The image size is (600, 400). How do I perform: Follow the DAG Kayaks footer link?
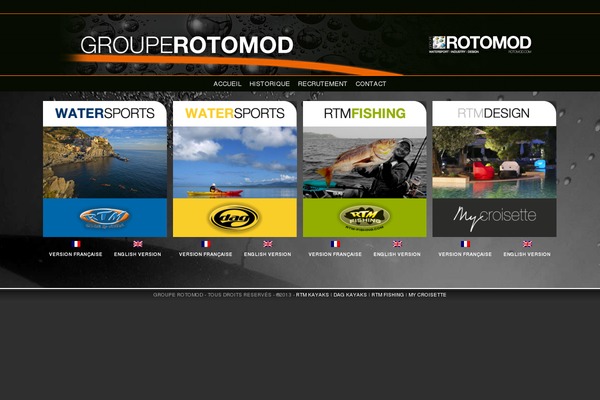click(350, 295)
